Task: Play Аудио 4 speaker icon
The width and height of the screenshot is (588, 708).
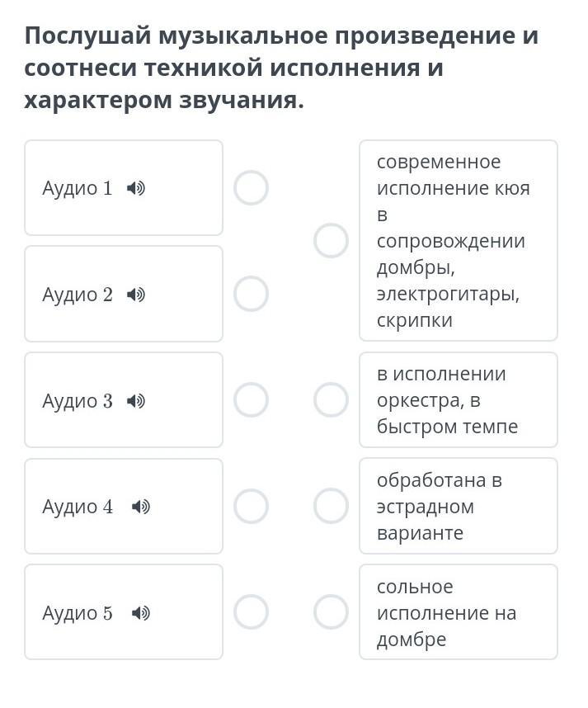Action: coord(141,507)
